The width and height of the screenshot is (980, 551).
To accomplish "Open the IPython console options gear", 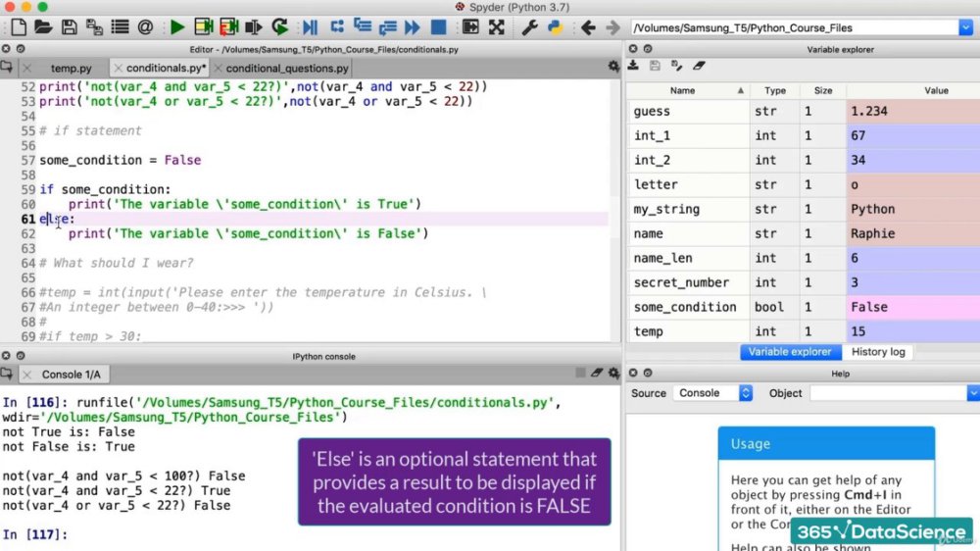I will [x=613, y=374].
